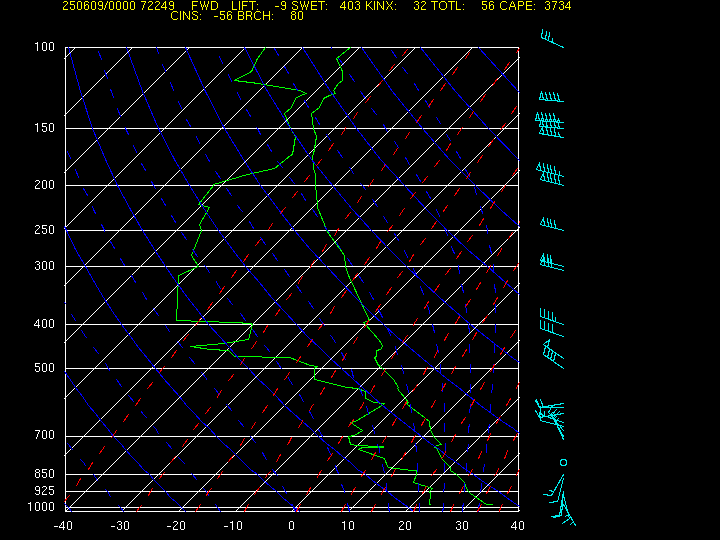Click the 100 pressure level label
The image size is (720, 540).
(45, 47)
